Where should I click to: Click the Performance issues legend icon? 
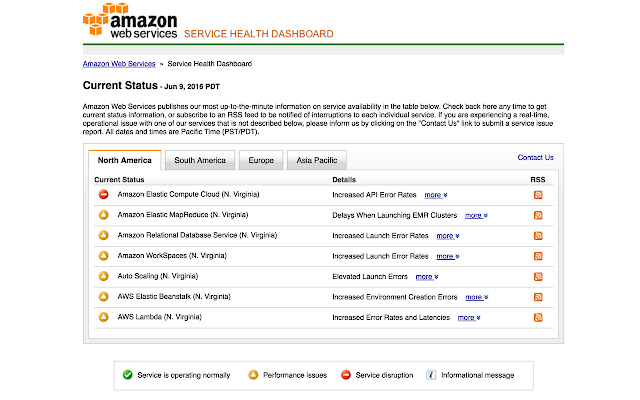pyautogui.click(x=253, y=375)
